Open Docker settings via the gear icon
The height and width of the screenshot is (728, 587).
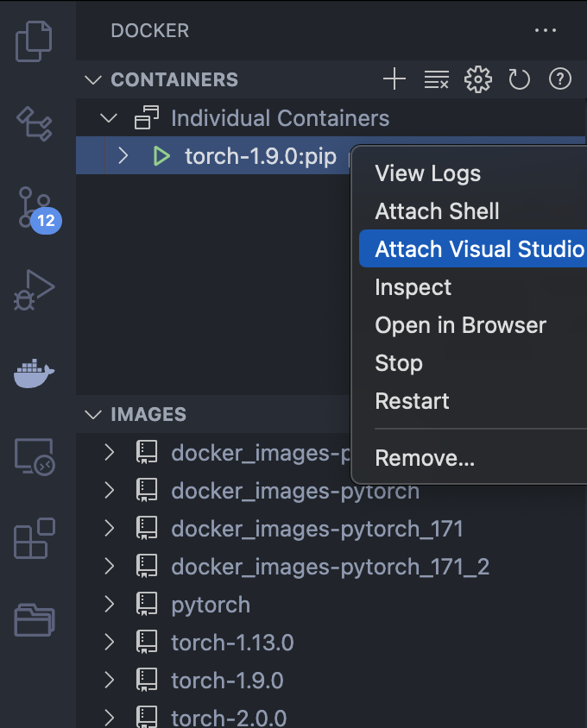(x=477, y=78)
